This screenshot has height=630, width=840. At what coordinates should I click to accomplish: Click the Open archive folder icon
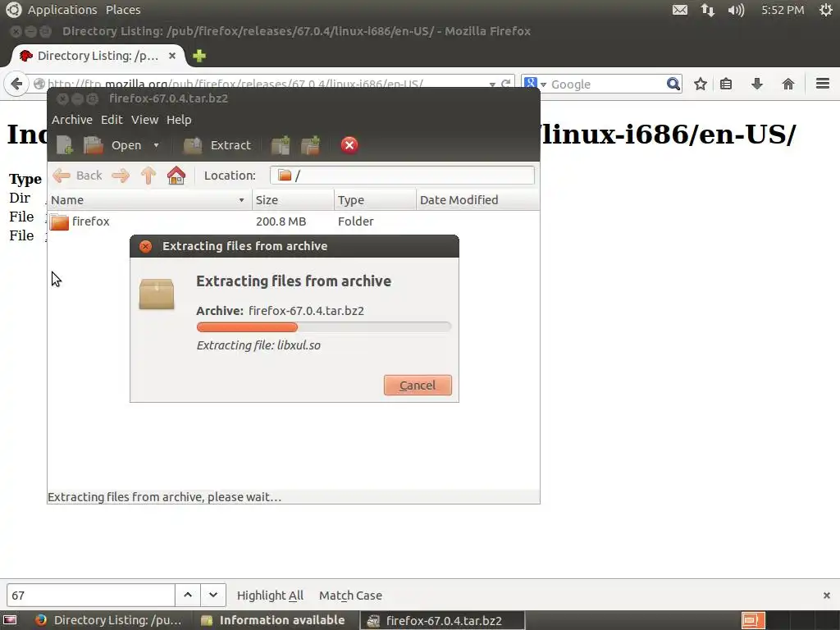coord(93,145)
